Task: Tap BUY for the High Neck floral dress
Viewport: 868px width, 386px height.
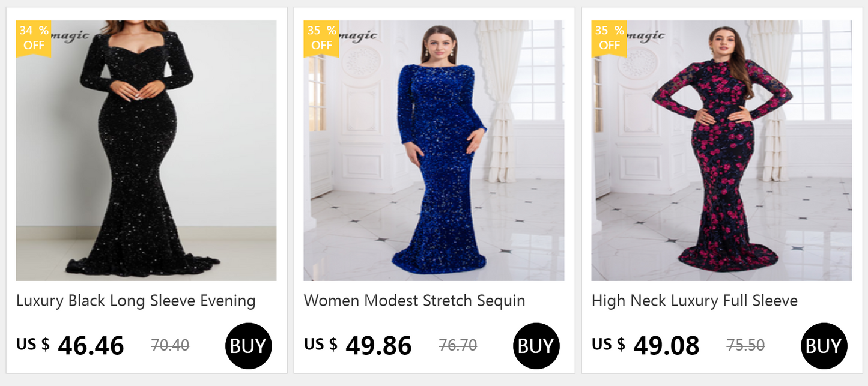Action: 823,345
